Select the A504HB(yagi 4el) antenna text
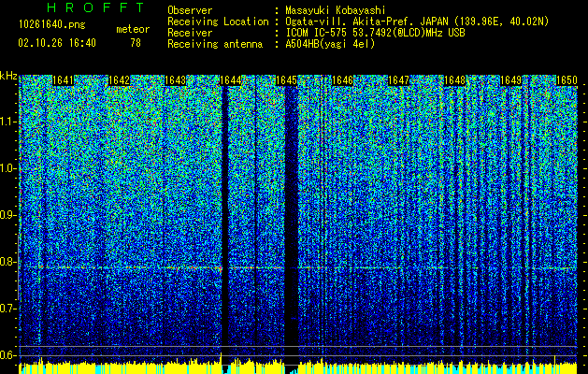This screenshot has height=374, width=588. click(330, 44)
